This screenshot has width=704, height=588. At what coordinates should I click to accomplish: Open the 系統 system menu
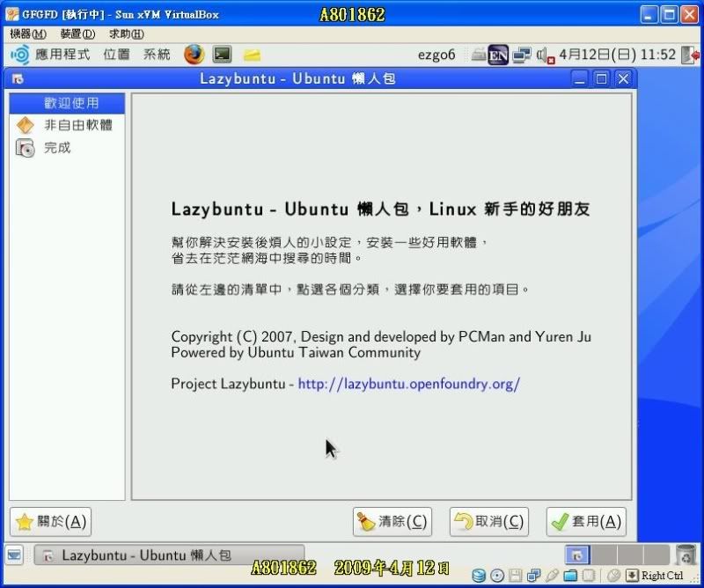157,55
